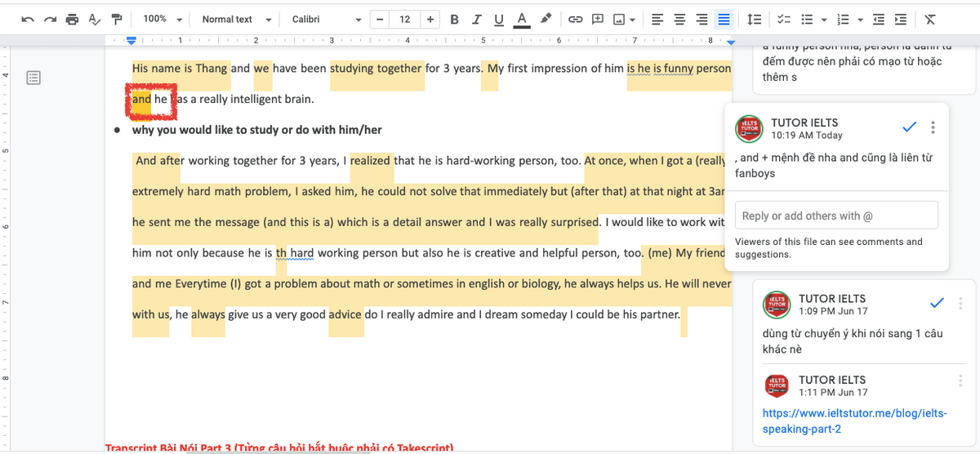Open numbered list style dropdown

coord(860,20)
